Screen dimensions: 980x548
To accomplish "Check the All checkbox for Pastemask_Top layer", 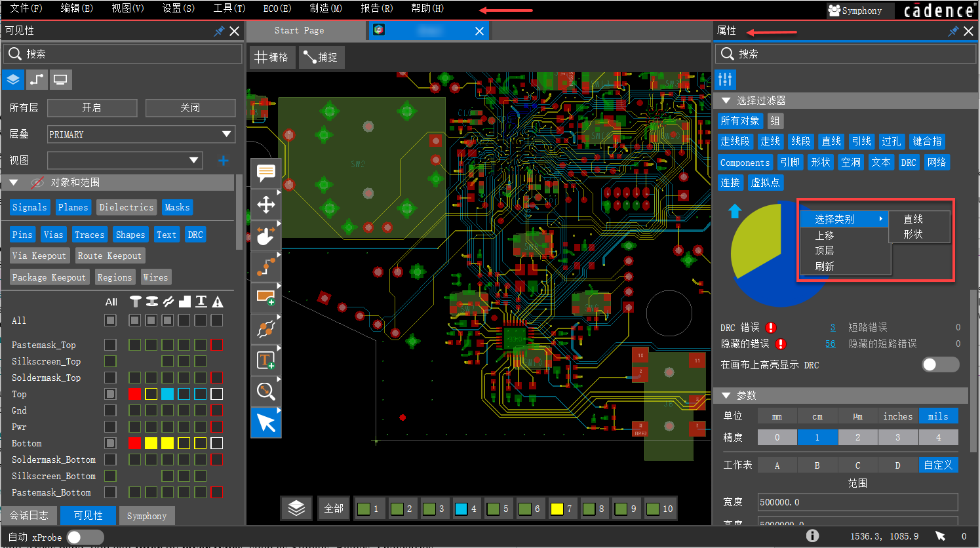I will point(110,345).
